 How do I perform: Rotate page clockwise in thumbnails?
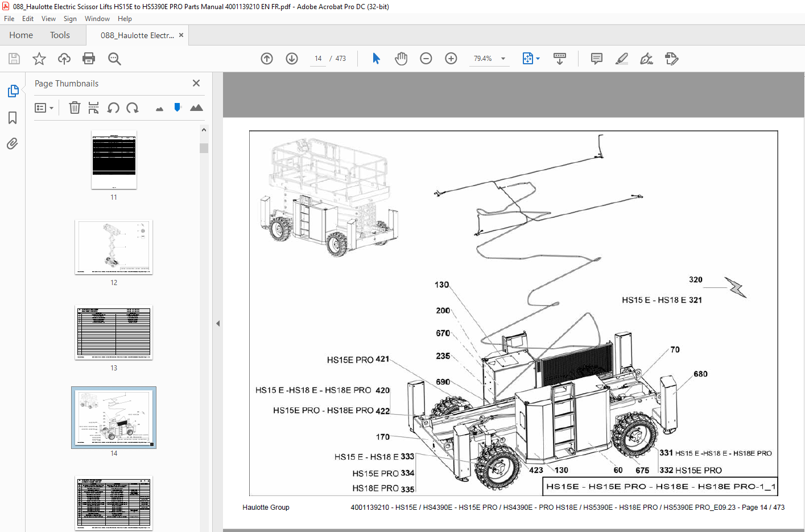(x=133, y=108)
